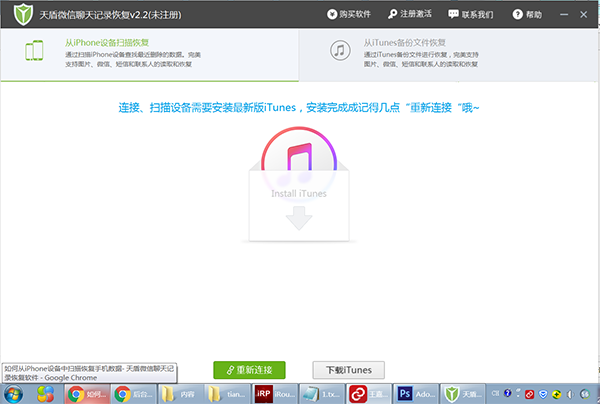The width and height of the screenshot is (600, 404).
Task: Open the 内容 folder in taskbar
Action: click(180, 394)
